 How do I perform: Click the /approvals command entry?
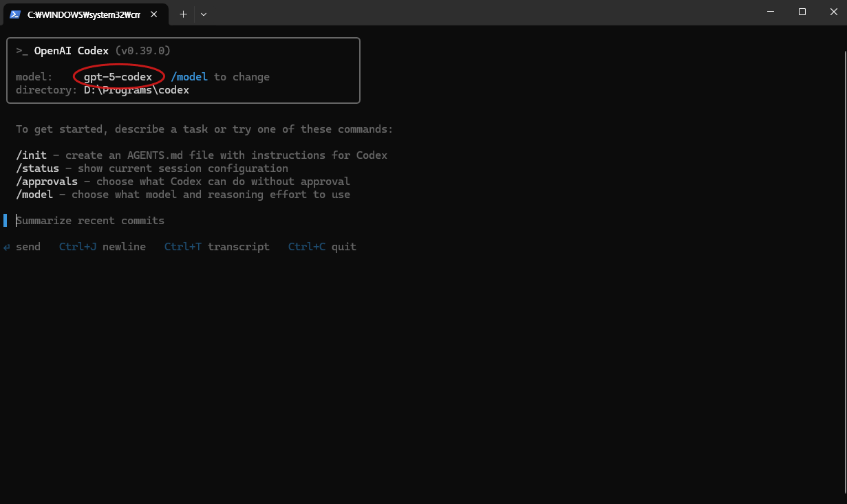[46, 182]
